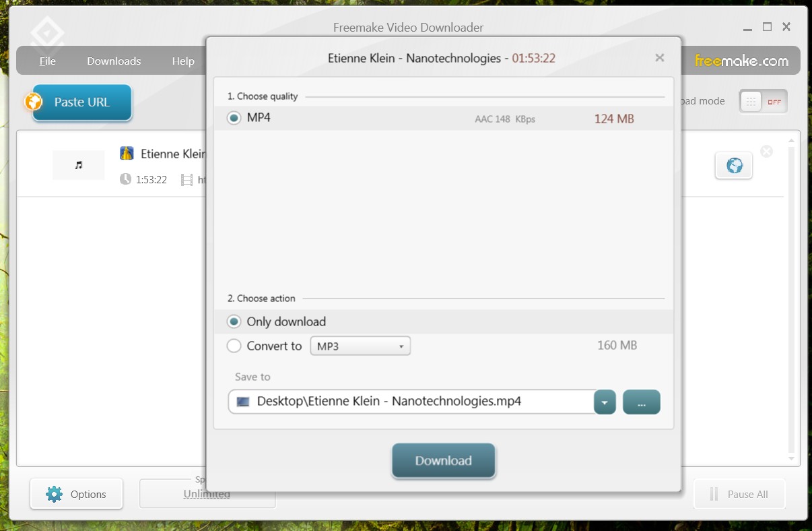Click the site favicon next to the Etienne Klein title
Image resolution: width=812 pixels, height=531 pixels.
[x=127, y=154]
